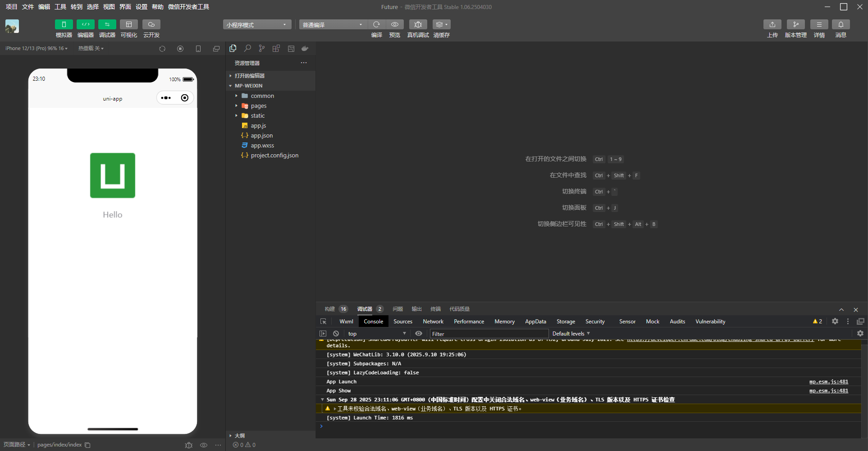Click the search icon in sidebar
The height and width of the screenshot is (451, 868).
247,48
